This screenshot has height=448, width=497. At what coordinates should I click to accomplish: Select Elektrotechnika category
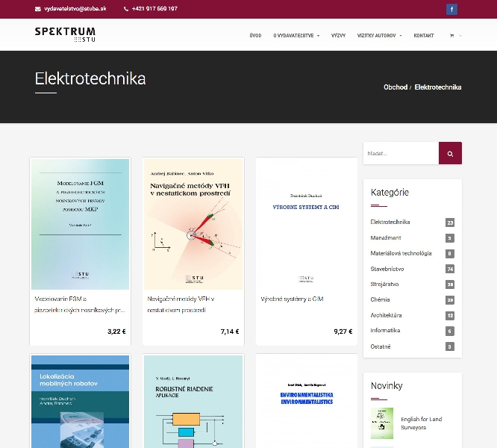pos(390,222)
